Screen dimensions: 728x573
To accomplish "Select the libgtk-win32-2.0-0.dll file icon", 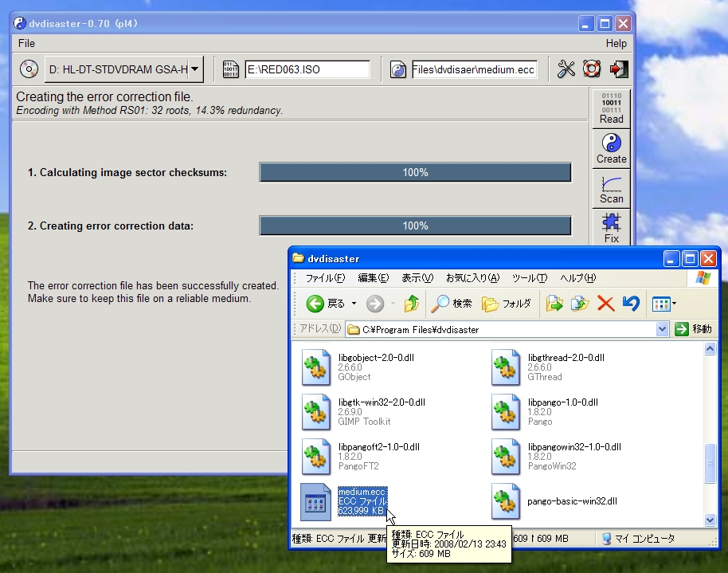I will (315, 412).
